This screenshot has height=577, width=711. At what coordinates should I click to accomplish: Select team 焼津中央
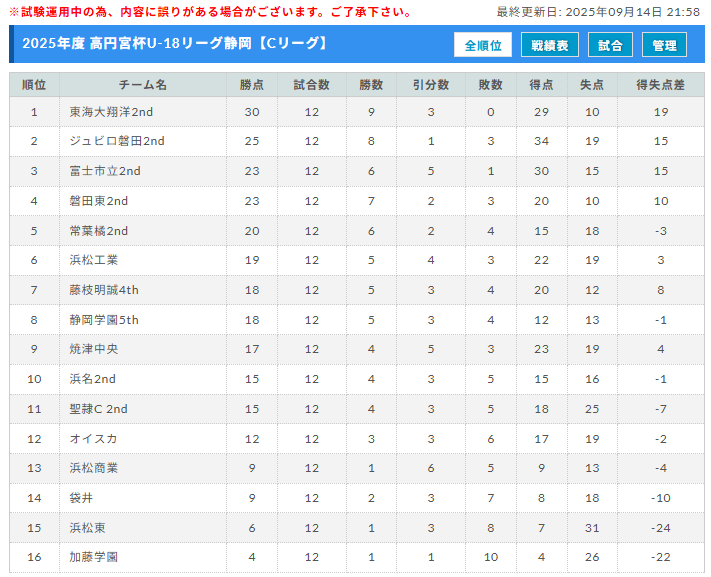pos(93,349)
